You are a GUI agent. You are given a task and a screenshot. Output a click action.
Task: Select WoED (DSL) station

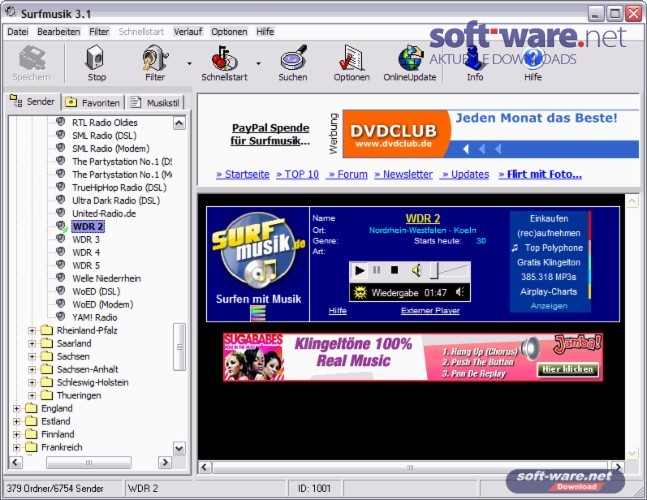point(96,292)
